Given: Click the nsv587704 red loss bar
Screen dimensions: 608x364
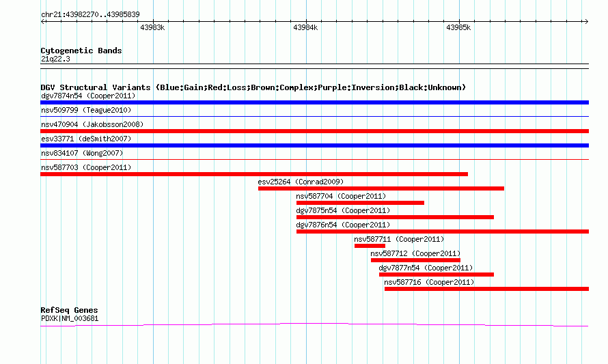Looking at the screenshot, I should click(x=360, y=203).
